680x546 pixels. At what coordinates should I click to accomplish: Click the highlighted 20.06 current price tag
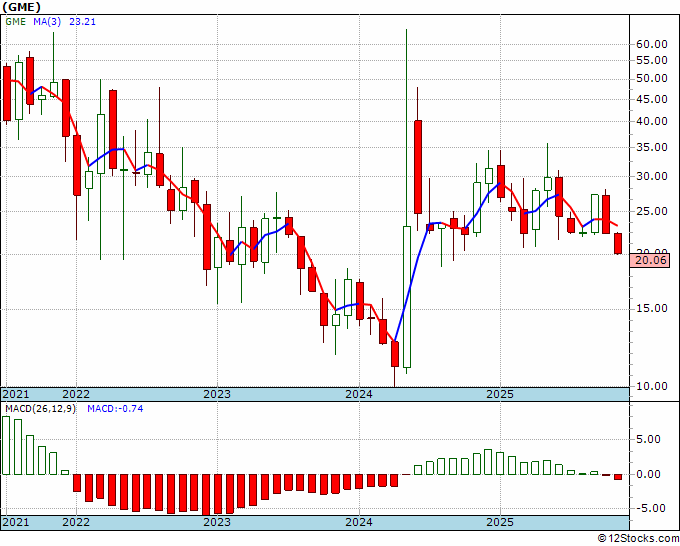coord(650,261)
